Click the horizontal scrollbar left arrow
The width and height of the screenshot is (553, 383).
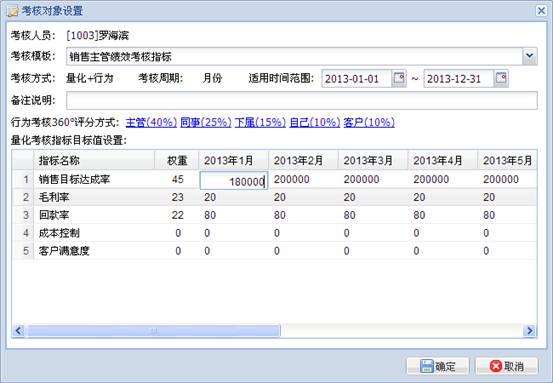(x=18, y=330)
